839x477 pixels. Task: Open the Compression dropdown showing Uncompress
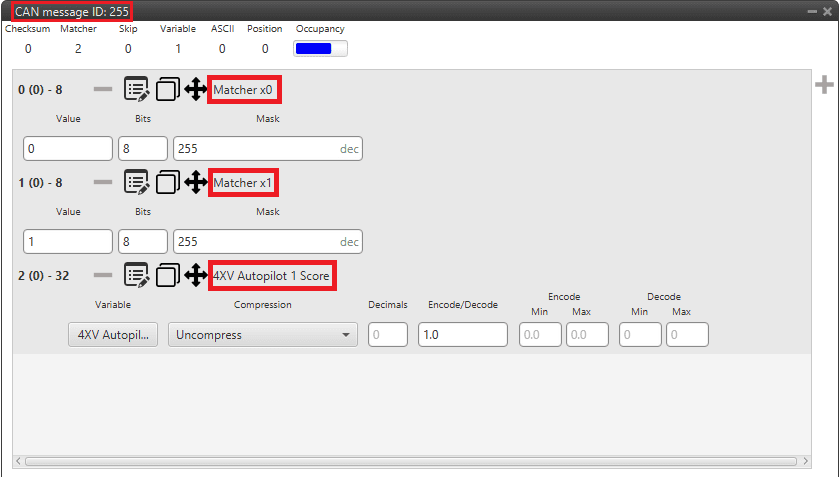click(x=263, y=335)
